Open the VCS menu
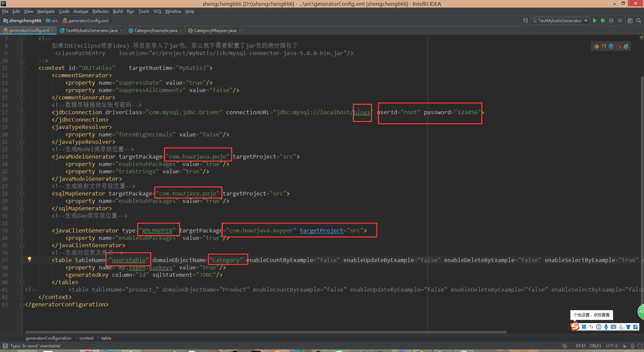The width and height of the screenshot is (644, 352). click(157, 11)
